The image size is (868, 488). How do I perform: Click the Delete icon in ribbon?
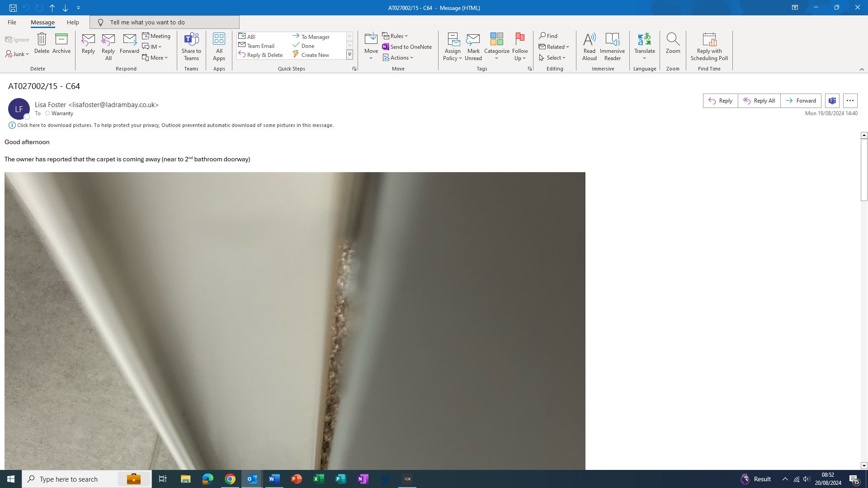tap(42, 43)
